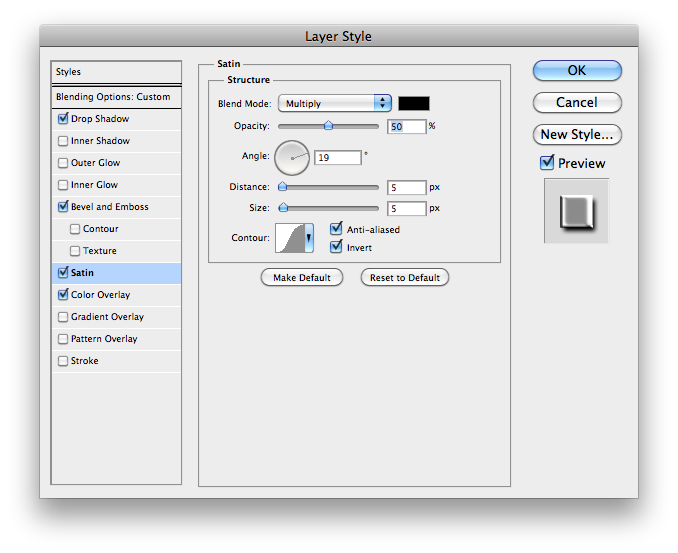
Task: Toggle the Preview checkbox
Action: pos(547,163)
